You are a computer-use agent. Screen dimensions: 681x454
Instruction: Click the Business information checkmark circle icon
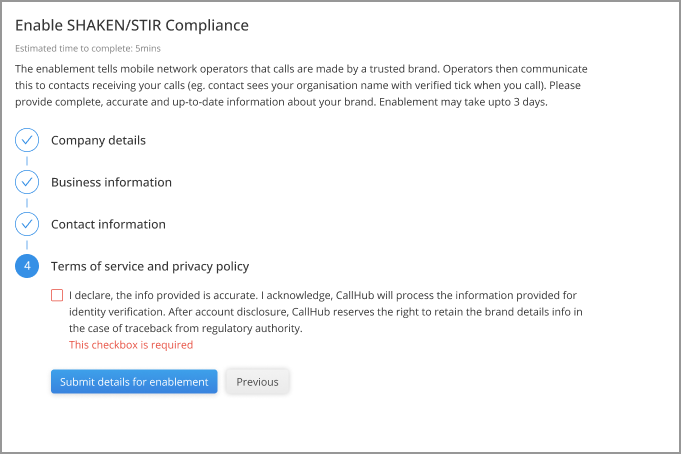27,182
